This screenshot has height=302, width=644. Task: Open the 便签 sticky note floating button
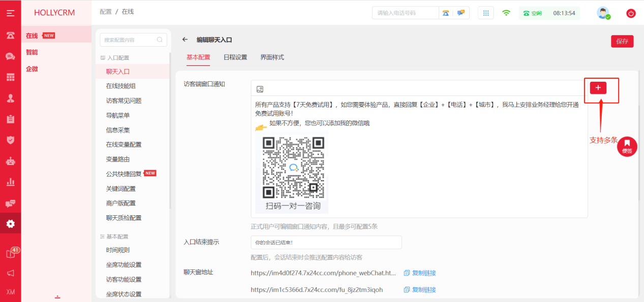(627, 146)
